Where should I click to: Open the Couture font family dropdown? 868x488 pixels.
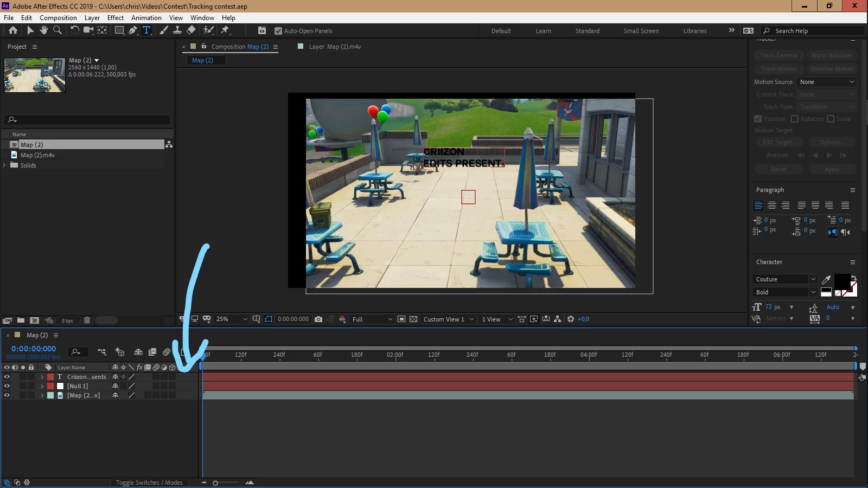(x=785, y=279)
